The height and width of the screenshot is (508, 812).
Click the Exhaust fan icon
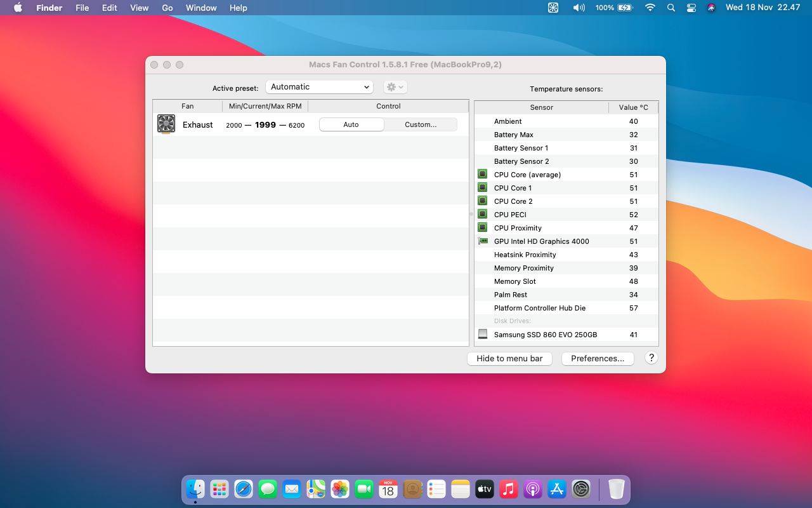(x=166, y=124)
